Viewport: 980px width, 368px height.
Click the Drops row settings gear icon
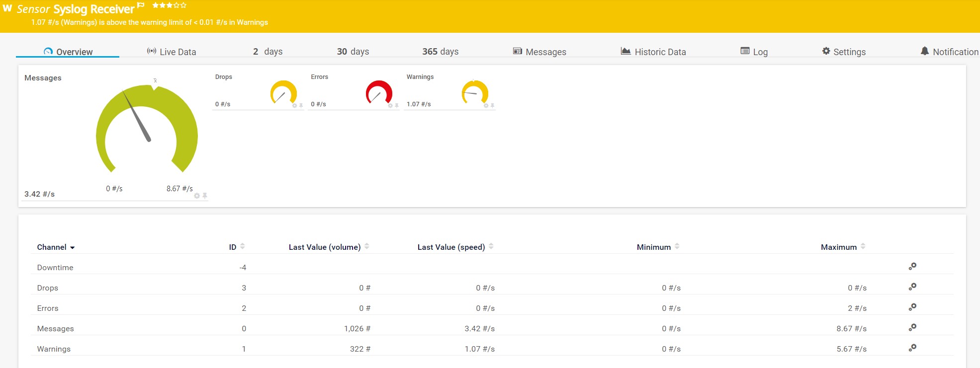912,287
